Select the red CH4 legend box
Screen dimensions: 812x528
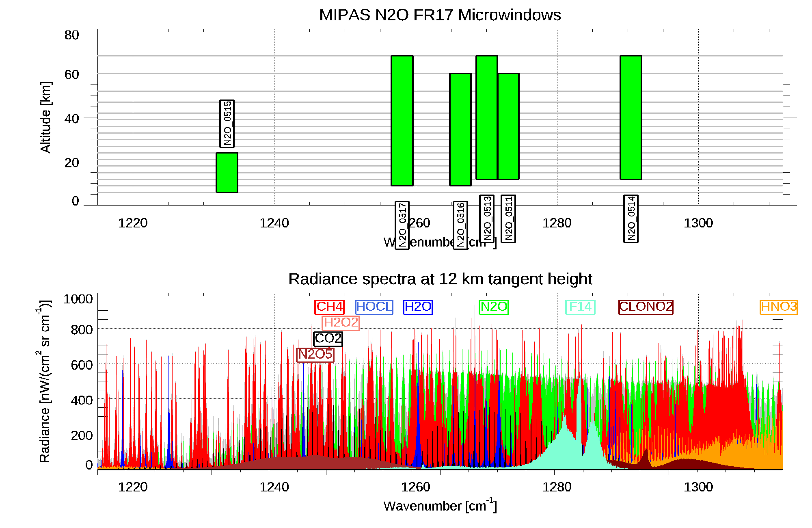point(329,307)
